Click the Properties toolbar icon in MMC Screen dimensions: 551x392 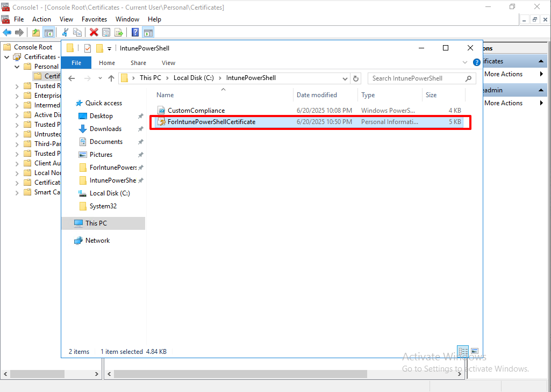(x=106, y=33)
